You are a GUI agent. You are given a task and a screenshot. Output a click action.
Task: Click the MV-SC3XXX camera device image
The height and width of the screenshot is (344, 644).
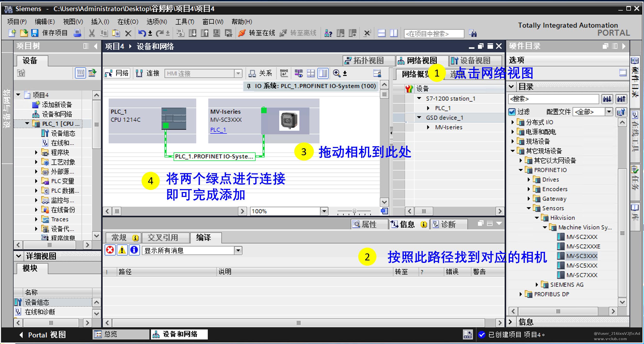point(289,121)
